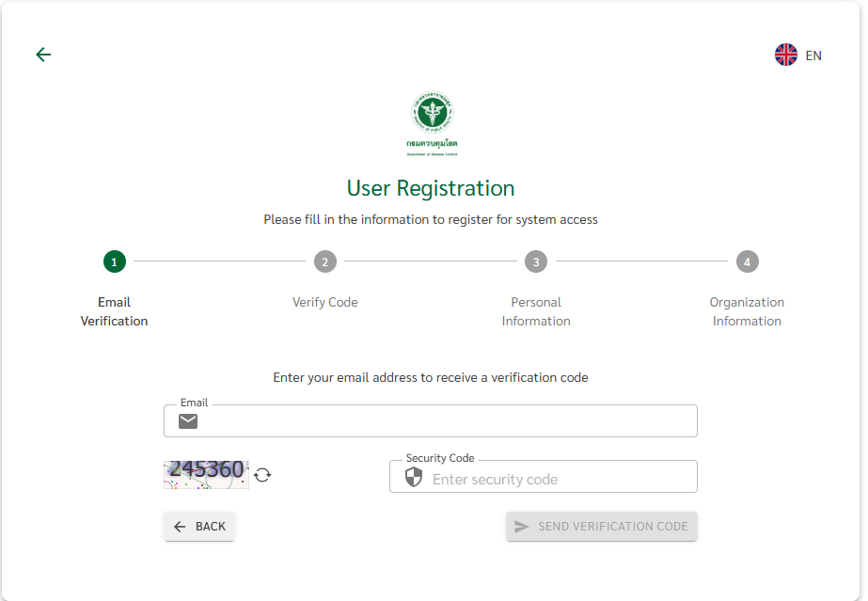Click the captcha image showing 245360

(x=206, y=474)
